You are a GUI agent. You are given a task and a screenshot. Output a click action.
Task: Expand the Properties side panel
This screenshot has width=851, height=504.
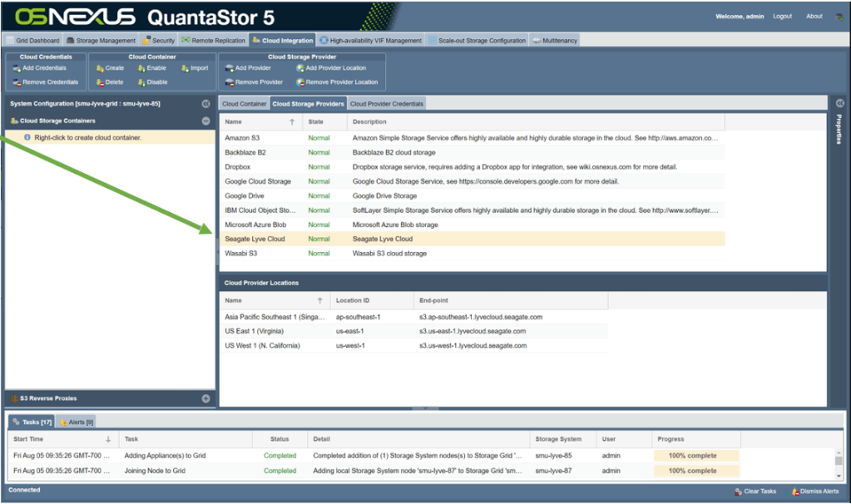point(839,103)
